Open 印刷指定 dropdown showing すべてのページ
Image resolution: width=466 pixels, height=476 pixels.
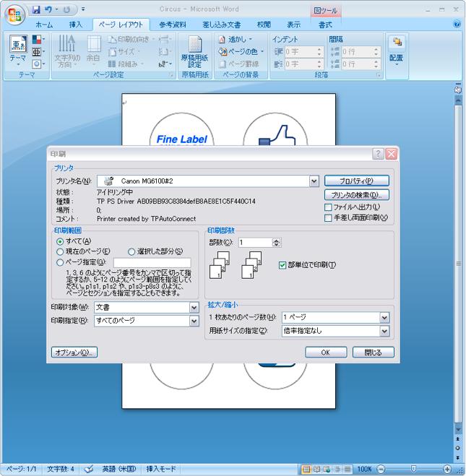[194, 321]
